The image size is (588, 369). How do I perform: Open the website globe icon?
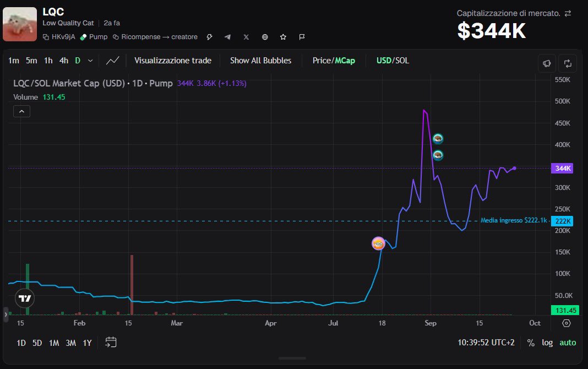[265, 37]
